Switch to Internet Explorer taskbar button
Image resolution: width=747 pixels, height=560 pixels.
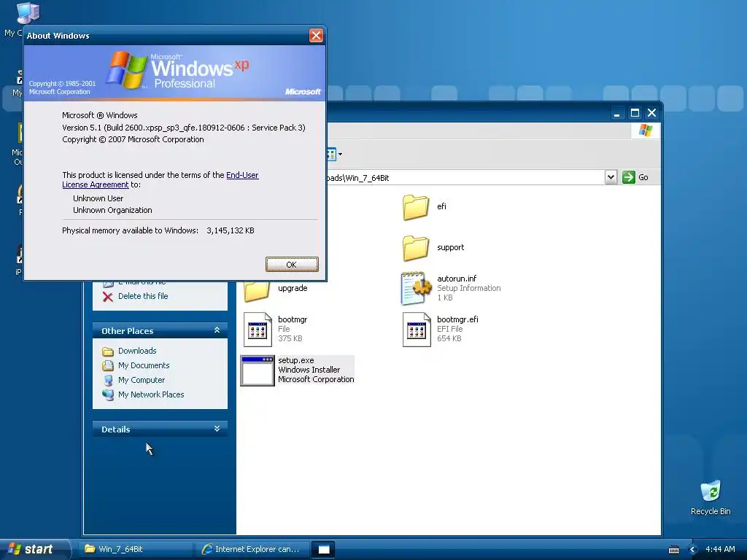pos(252,549)
